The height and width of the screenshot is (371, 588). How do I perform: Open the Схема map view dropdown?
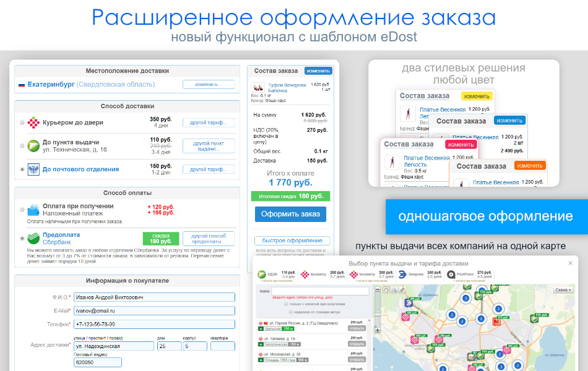click(563, 291)
